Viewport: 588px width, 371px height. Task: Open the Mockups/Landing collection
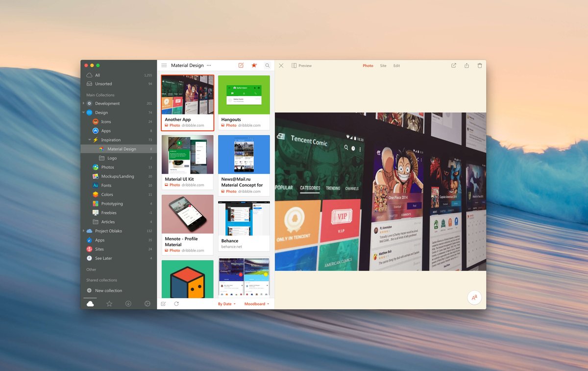tap(119, 176)
